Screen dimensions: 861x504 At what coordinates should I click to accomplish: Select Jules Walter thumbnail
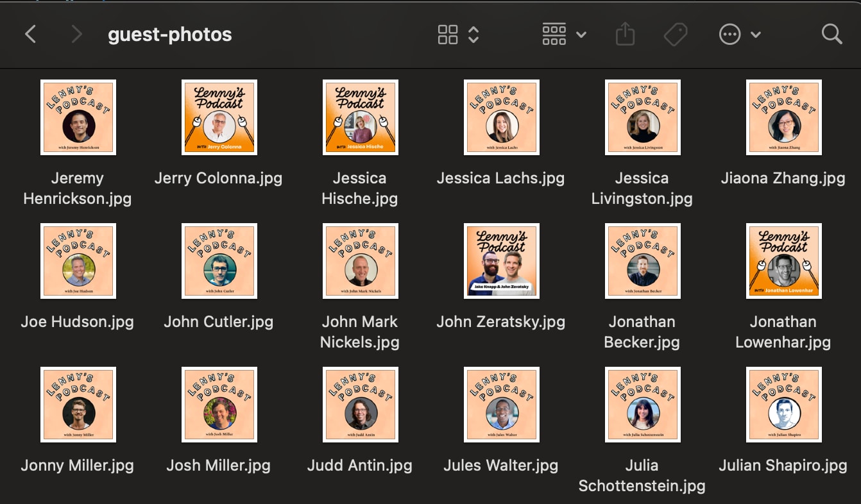[x=502, y=405]
